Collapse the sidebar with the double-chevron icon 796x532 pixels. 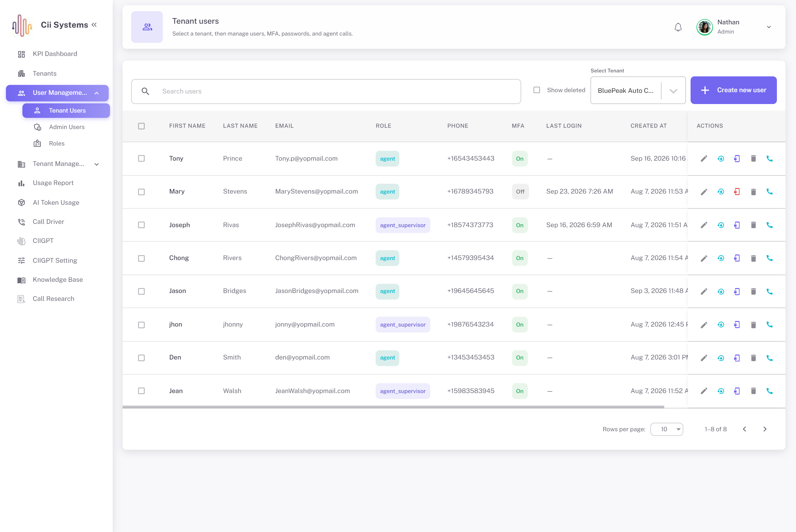pyautogui.click(x=94, y=25)
